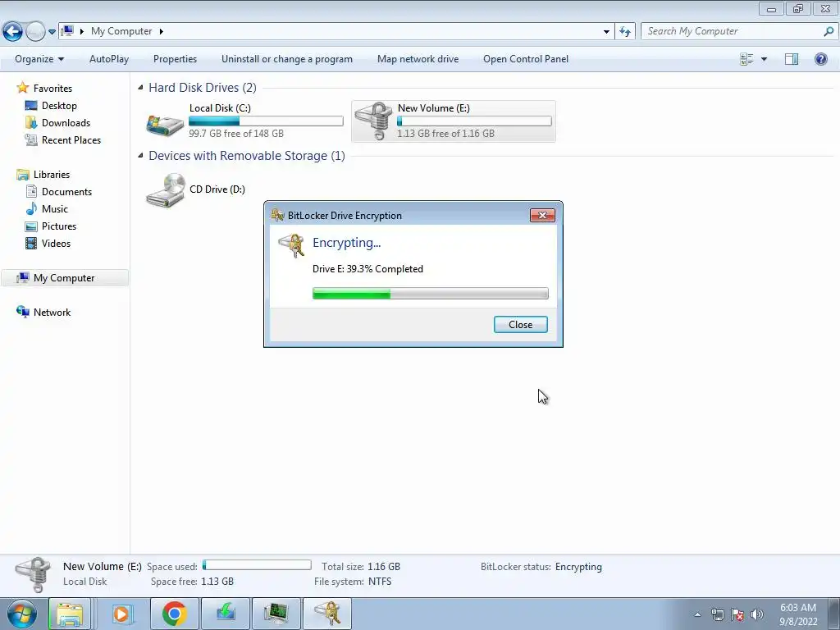This screenshot has width=840, height=630.
Task: Click the volume speaker tray icon
Action: point(757,614)
